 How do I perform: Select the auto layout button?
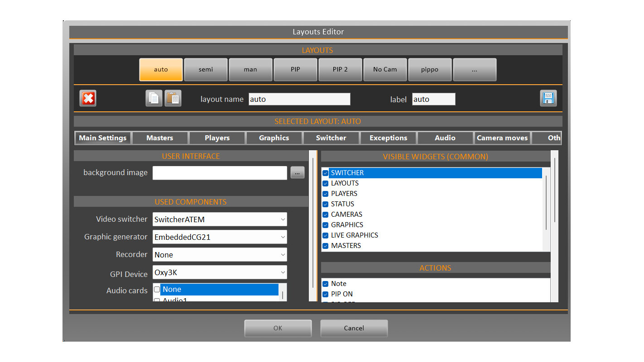161,70
